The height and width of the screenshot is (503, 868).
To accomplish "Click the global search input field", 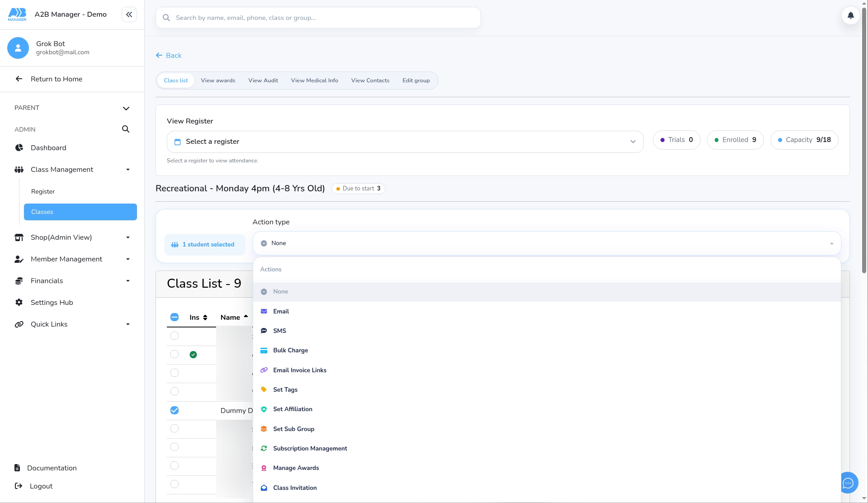I will click(x=318, y=18).
